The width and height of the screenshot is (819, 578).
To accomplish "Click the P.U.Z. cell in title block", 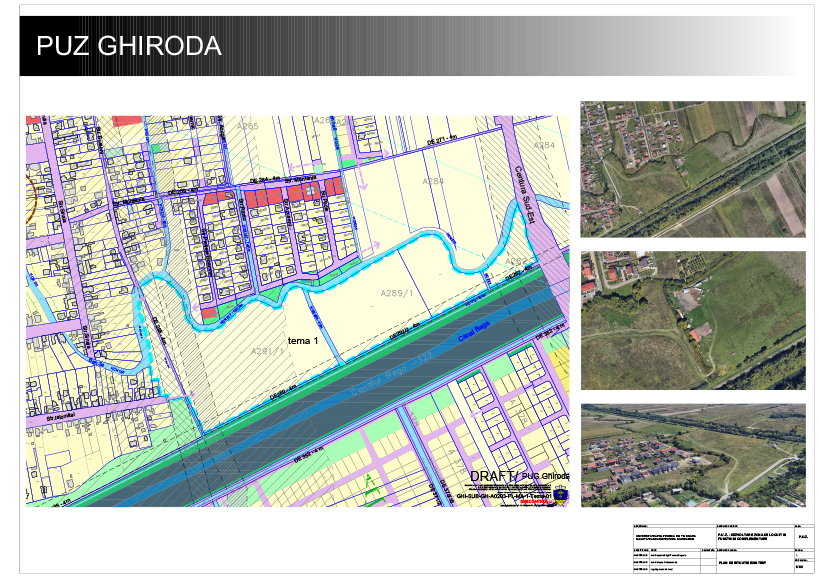I will 805,538.
